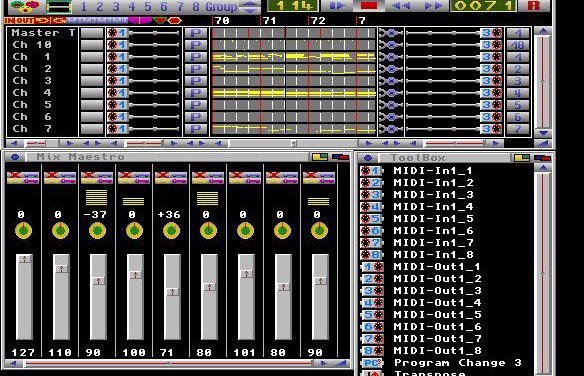Click the MIDI input tool icon on Master T track

117,33
